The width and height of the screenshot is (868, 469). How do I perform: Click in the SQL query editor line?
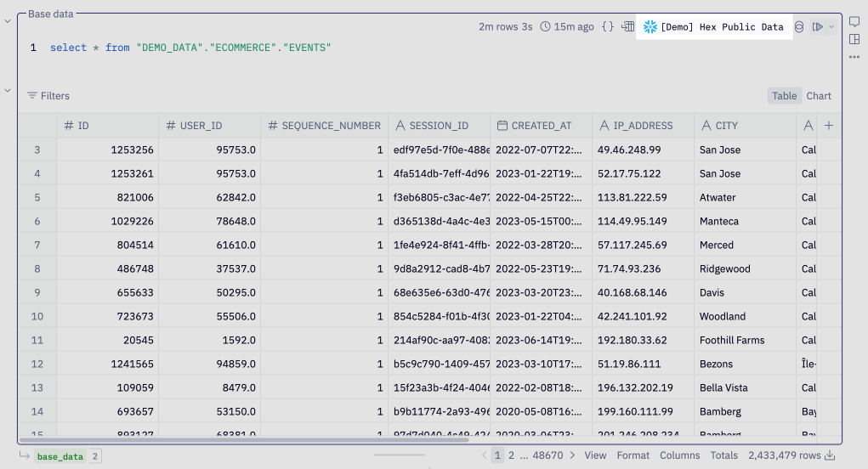point(190,48)
